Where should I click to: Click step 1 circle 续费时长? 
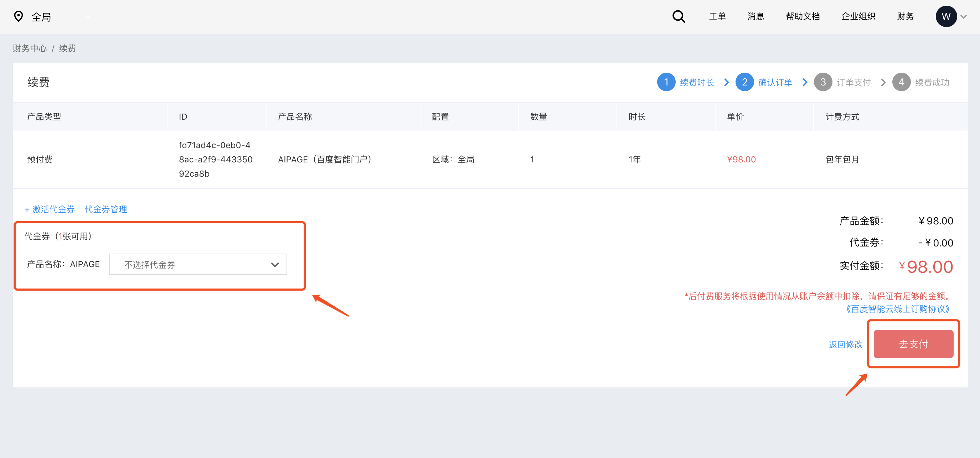click(666, 82)
